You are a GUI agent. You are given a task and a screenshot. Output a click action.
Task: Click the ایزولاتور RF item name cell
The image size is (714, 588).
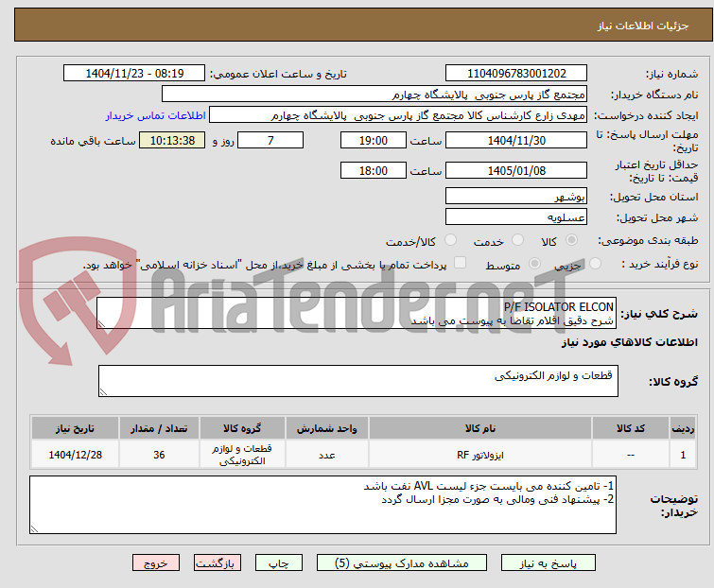(x=480, y=454)
